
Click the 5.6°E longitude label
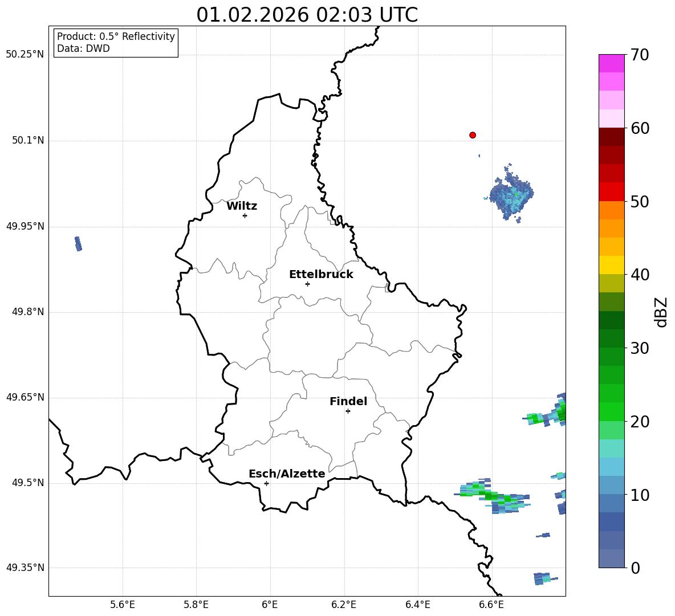pos(123,605)
